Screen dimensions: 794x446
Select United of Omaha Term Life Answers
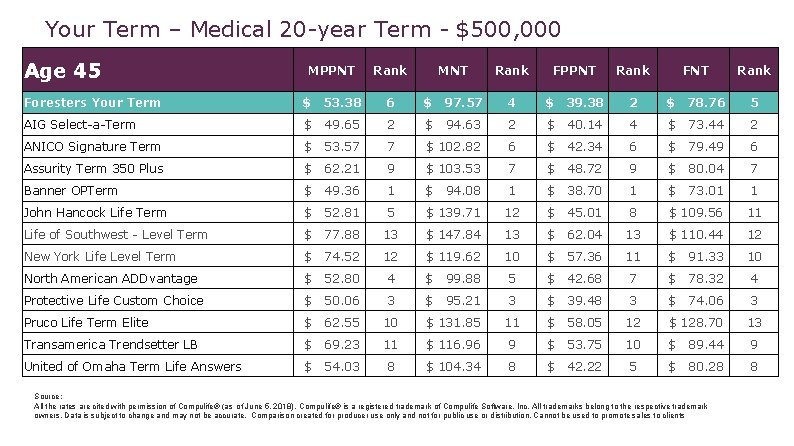tap(158, 367)
